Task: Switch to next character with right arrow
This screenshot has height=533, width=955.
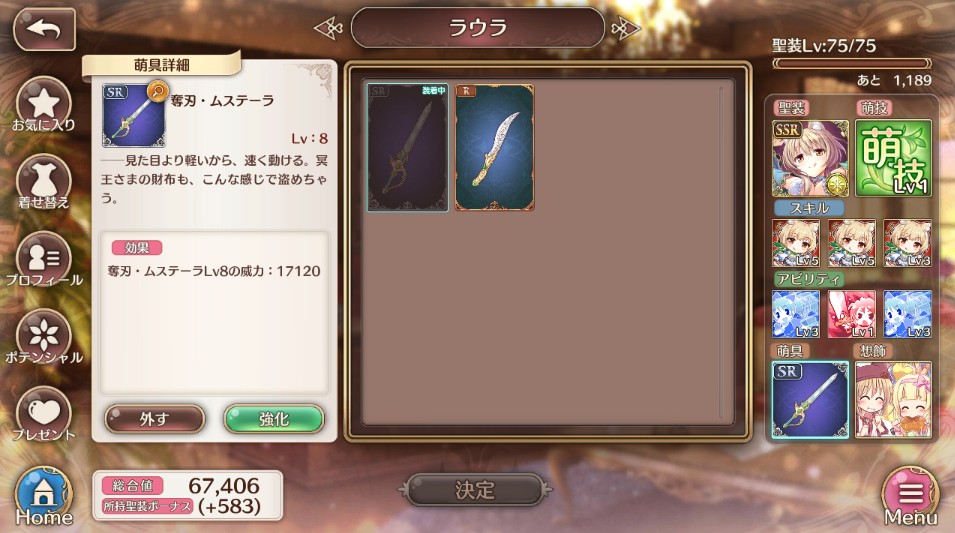Action: tap(626, 28)
